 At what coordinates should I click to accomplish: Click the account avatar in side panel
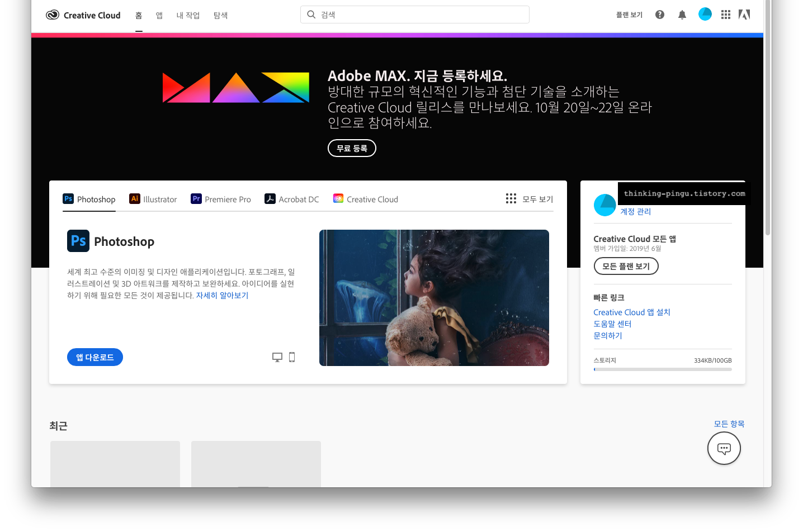coord(604,205)
